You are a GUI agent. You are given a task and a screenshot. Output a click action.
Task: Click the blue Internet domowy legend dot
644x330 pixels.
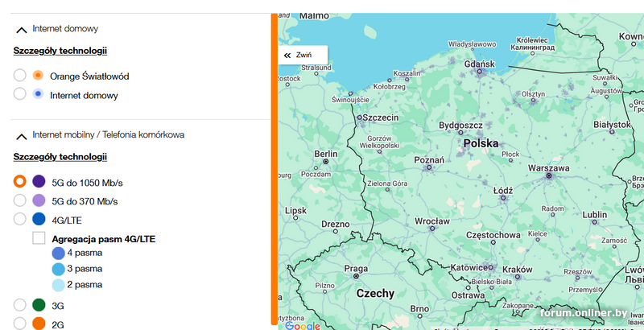click(x=38, y=94)
